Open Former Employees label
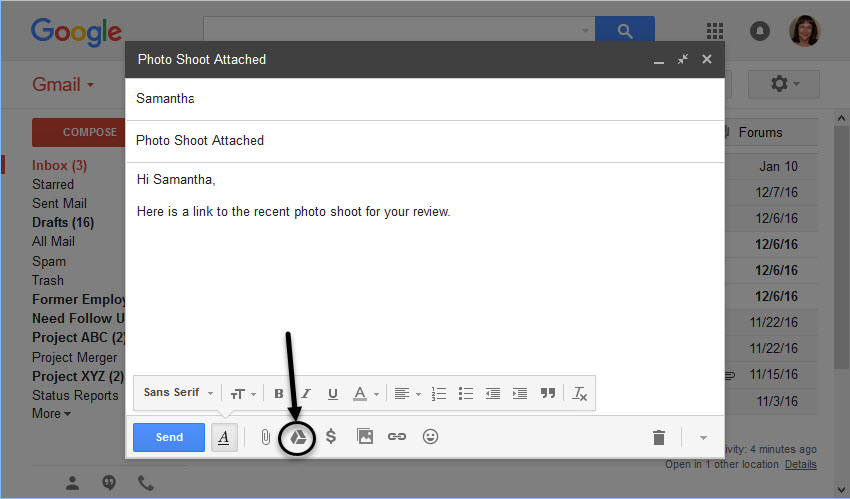The image size is (850, 499). pyautogui.click(x=79, y=299)
